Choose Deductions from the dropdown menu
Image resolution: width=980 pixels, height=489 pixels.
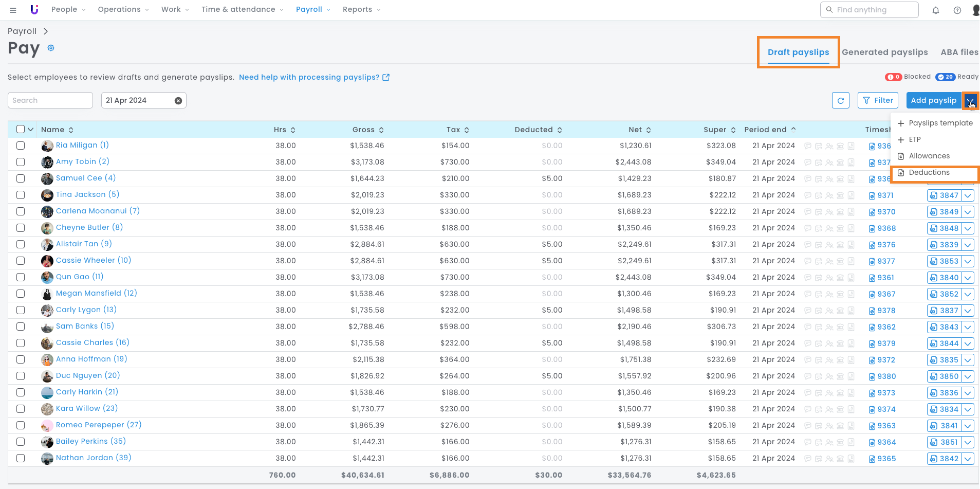coord(929,173)
